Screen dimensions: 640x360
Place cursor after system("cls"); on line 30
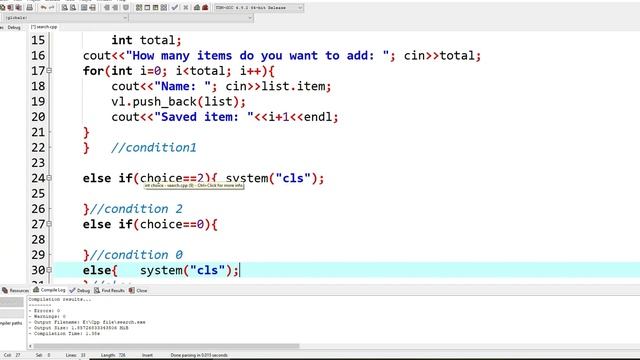pyautogui.click(x=239, y=270)
